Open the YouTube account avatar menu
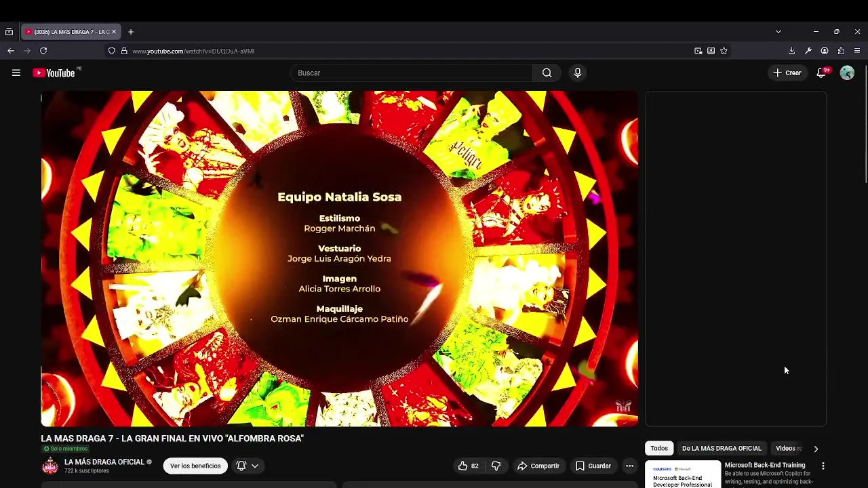This screenshot has width=868, height=488. 847,73
